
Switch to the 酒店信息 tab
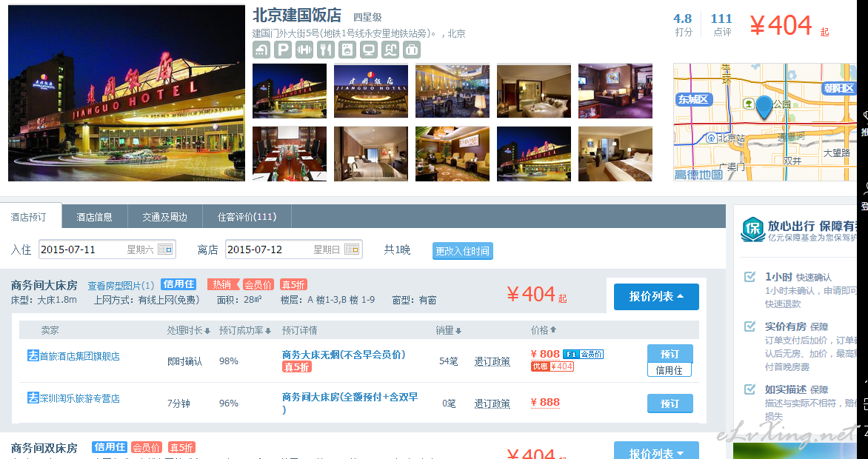(x=95, y=216)
